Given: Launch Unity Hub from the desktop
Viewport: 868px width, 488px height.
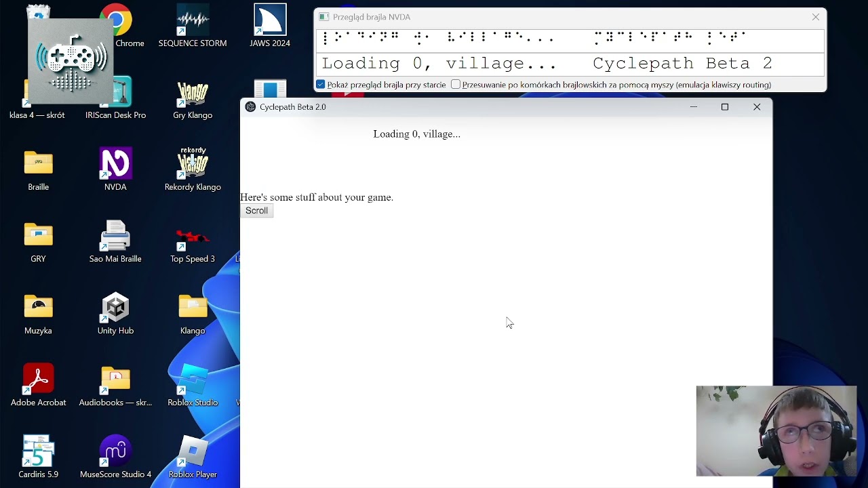Looking at the screenshot, I should [115, 314].
